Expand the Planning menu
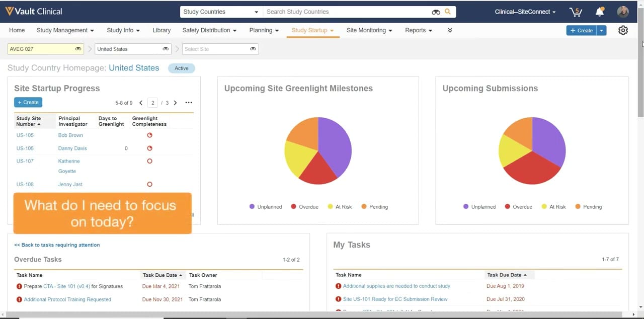Image resolution: width=644 pixels, height=319 pixels. click(264, 30)
